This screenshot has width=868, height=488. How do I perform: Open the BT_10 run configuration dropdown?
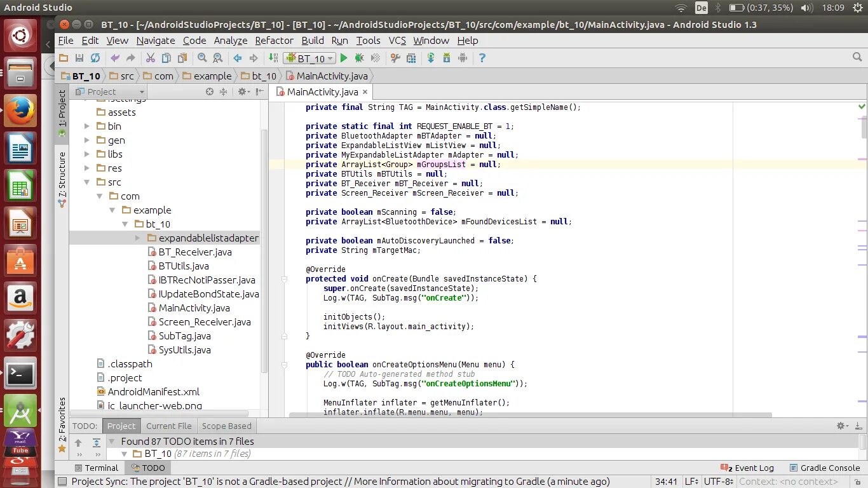(309, 58)
